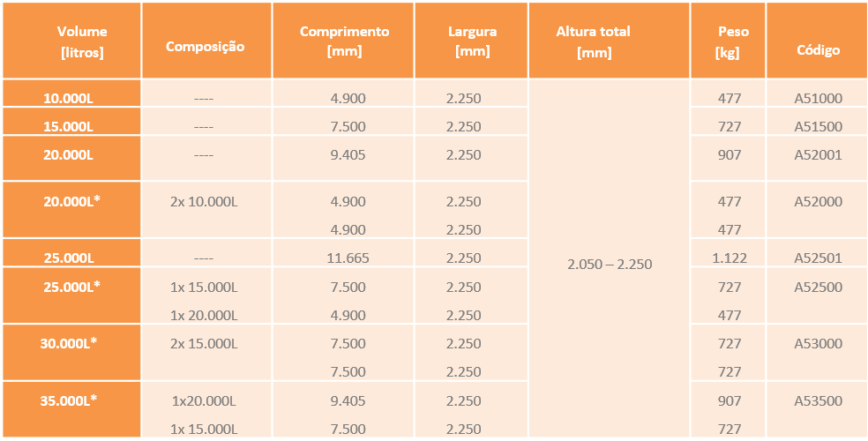Select the 10.000L volume row label
The width and height of the screenshot is (868, 441).
69,99
